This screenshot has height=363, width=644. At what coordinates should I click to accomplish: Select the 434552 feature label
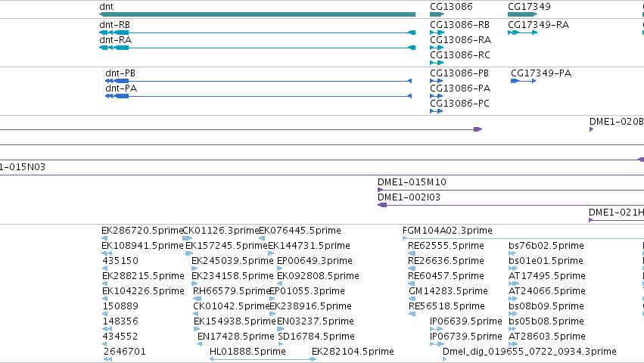(x=120, y=337)
